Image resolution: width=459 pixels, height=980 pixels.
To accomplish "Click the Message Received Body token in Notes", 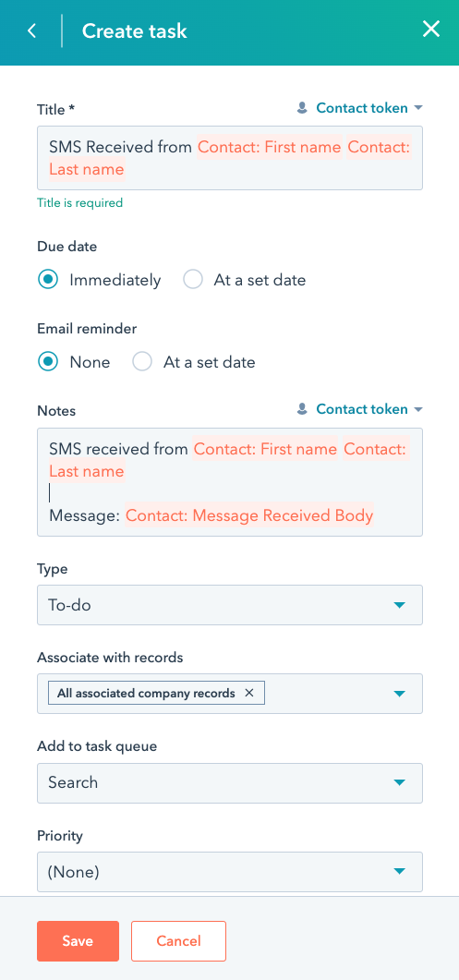I will (x=248, y=515).
